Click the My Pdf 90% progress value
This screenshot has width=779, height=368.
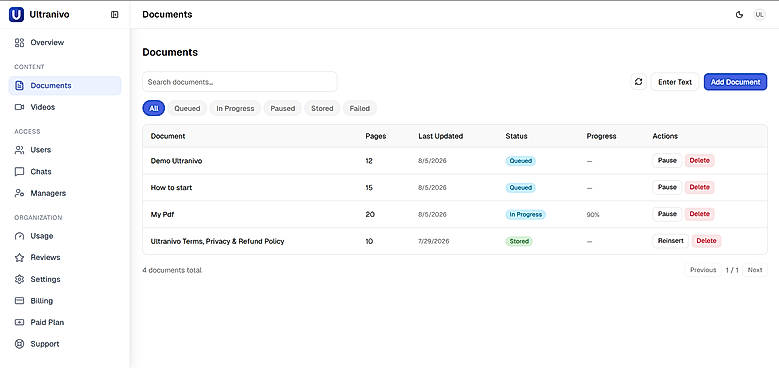[593, 215]
